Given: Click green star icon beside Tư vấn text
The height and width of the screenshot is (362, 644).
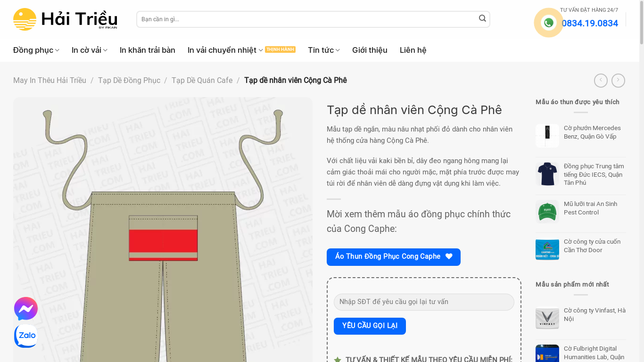Looking at the screenshot, I should click(338, 360).
